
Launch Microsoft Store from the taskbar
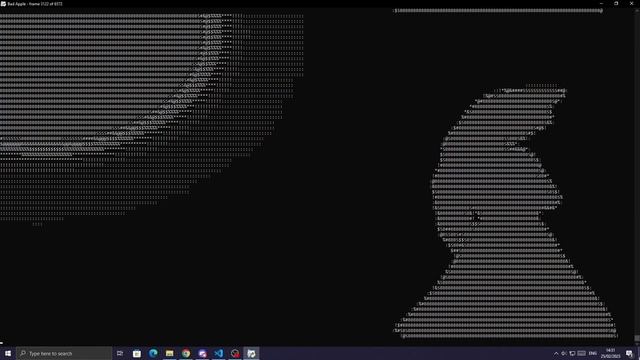pos(137,353)
